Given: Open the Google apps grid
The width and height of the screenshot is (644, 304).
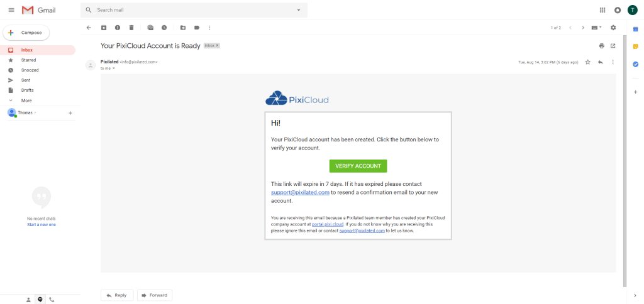Looking at the screenshot, I should 602,10.
